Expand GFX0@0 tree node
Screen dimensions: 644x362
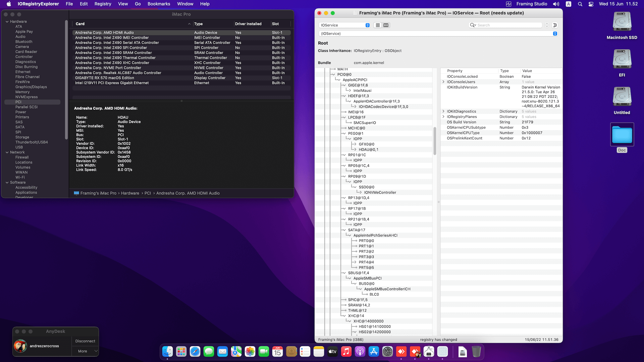[355, 144]
